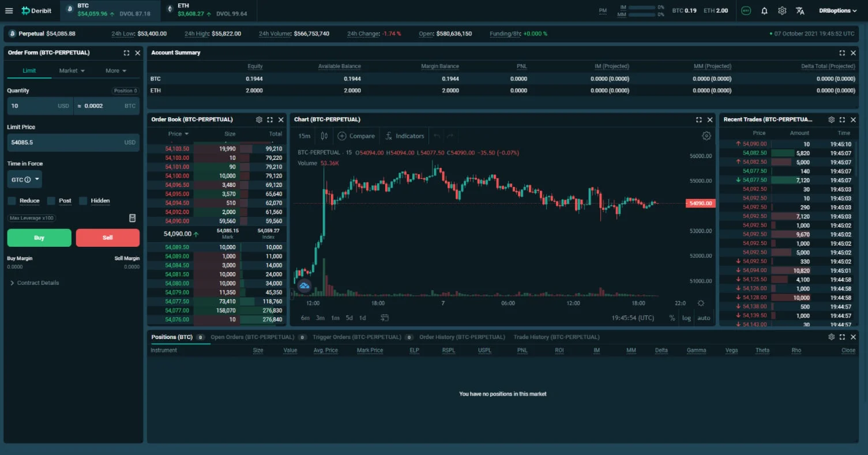Toggle log scale on the chart
The image size is (868, 455).
[686, 318]
